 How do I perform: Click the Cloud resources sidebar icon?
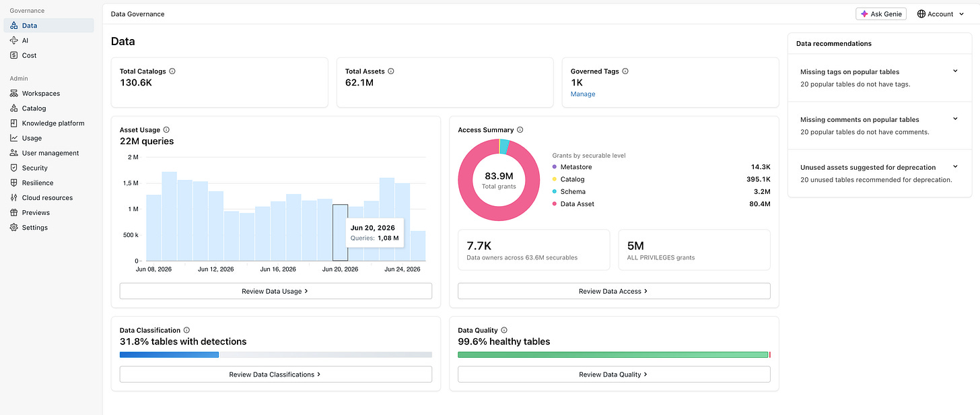(14, 197)
